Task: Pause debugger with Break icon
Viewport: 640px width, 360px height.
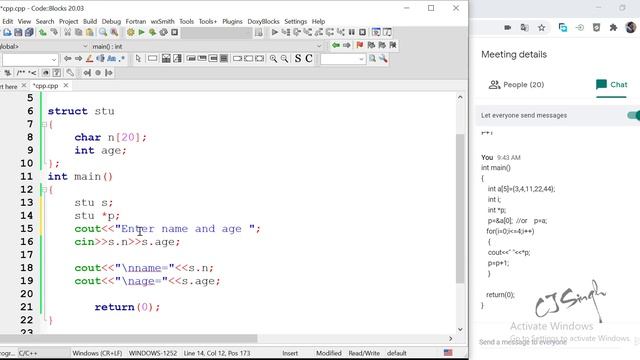Action: point(351,32)
